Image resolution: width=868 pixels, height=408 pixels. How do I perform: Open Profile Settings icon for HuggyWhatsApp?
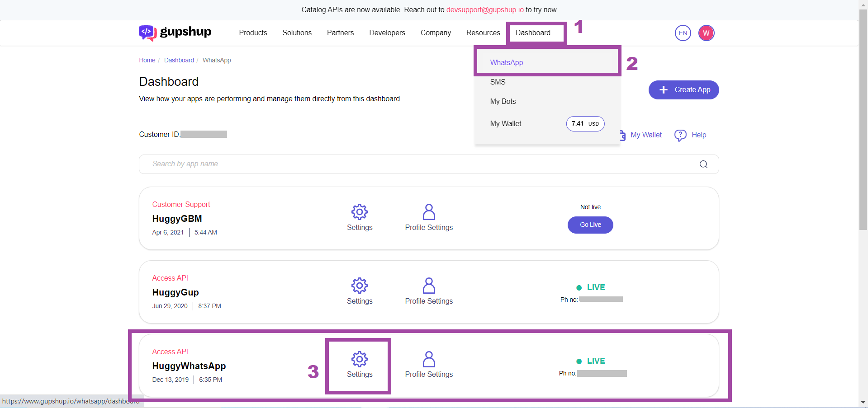pyautogui.click(x=429, y=359)
